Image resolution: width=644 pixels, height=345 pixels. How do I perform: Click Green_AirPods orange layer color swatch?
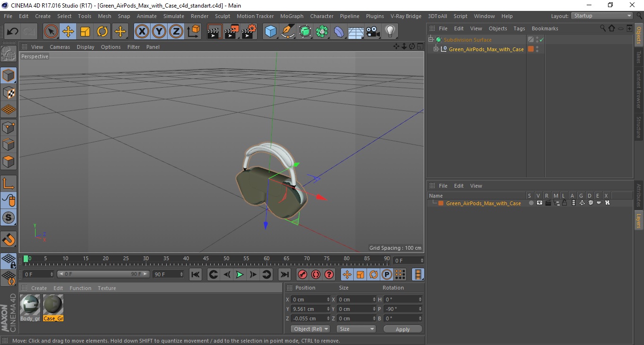click(441, 203)
